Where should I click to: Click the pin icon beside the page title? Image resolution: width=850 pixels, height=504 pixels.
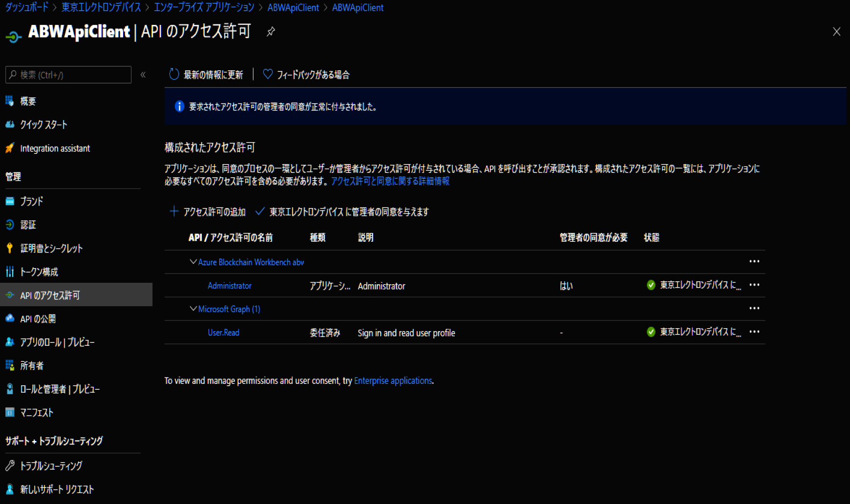point(271,32)
